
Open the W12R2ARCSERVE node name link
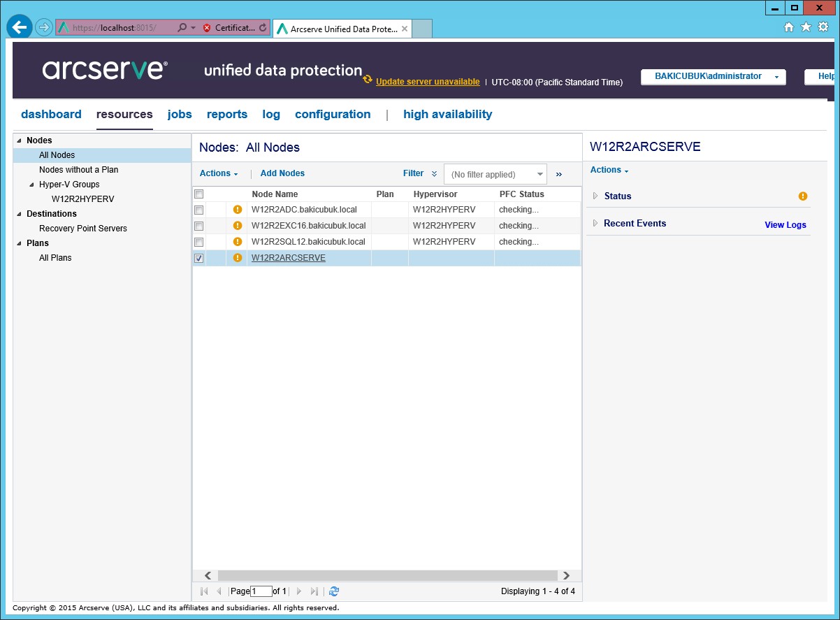pos(289,258)
